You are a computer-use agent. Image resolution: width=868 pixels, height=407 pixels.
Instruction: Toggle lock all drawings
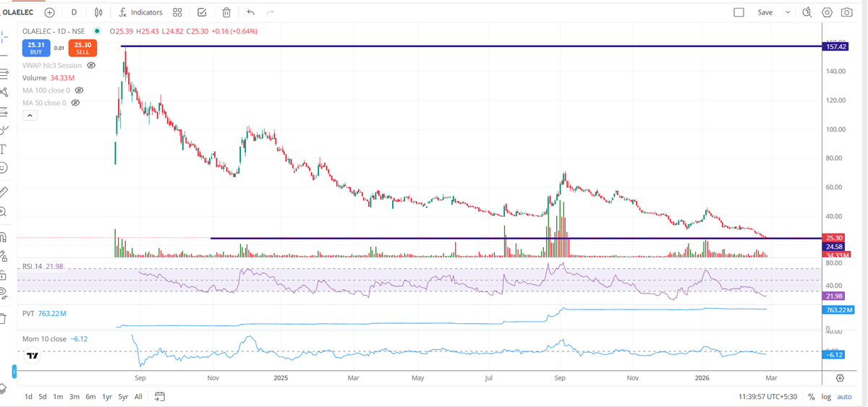pyautogui.click(x=3, y=274)
